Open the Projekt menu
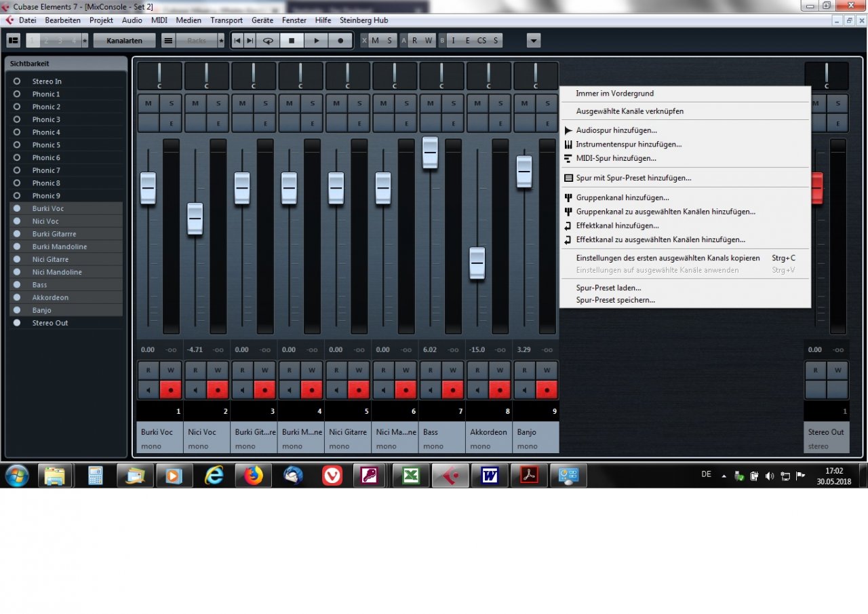The height and width of the screenshot is (614, 868). click(101, 20)
